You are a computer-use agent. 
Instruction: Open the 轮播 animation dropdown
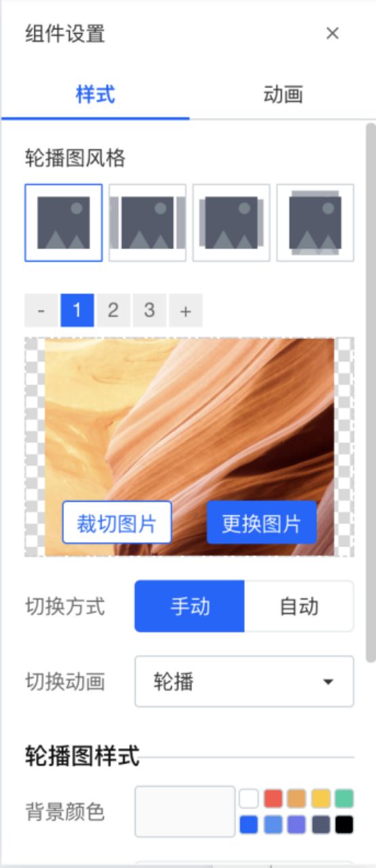pyautogui.click(x=244, y=682)
